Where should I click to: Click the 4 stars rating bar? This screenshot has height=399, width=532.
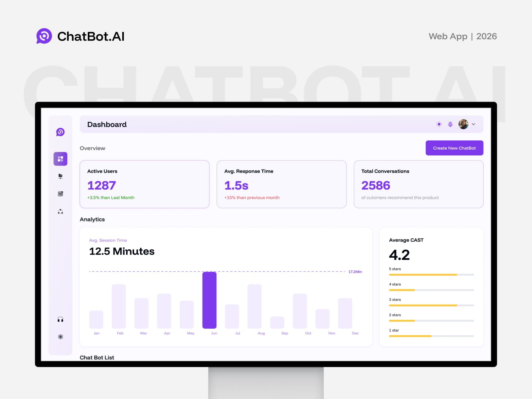[x=432, y=290]
